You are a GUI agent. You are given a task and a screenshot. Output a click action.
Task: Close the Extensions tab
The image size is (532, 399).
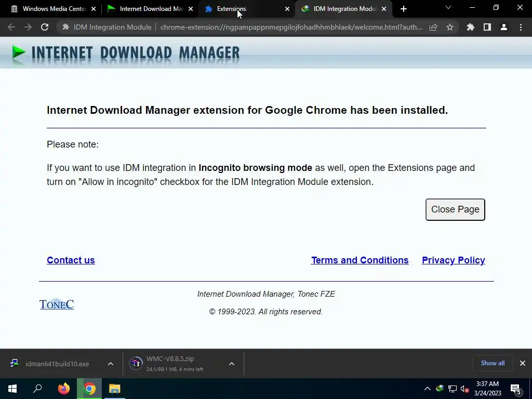pyautogui.click(x=287, y=9)
